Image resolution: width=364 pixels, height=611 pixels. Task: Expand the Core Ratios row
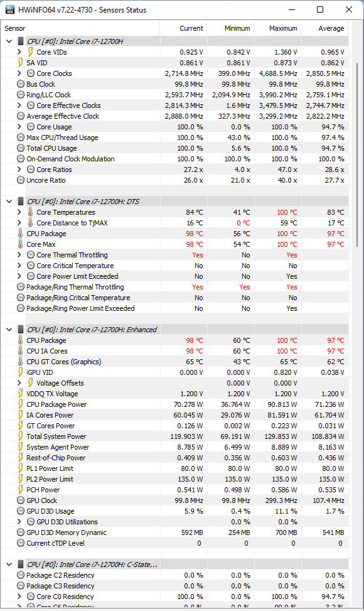click(19, 170)
